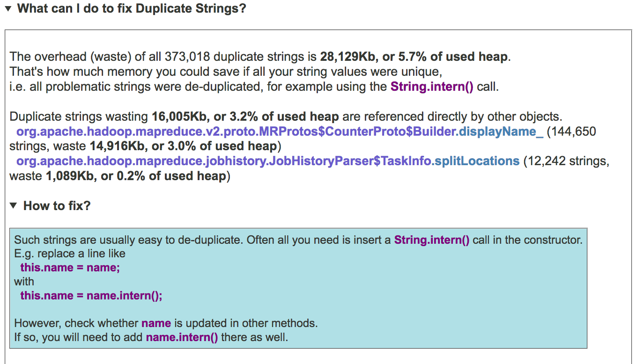
Task: Click the splitLocations field link
Action: pos(476,161)
